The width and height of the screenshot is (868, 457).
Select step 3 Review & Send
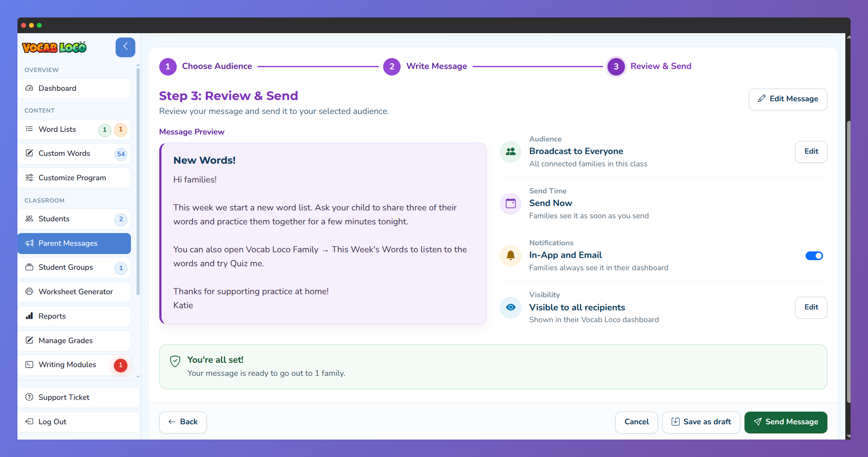[x=650, y=66]
